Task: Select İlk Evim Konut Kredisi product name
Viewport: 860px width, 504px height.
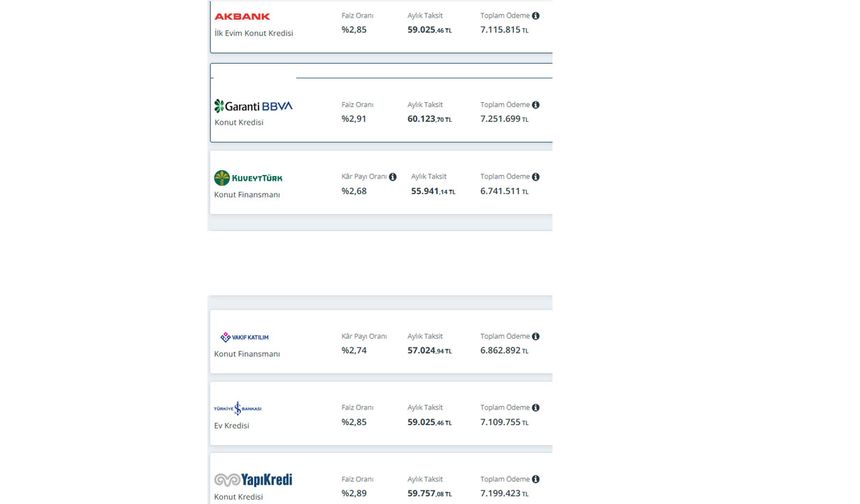Action: click(253, 33)
